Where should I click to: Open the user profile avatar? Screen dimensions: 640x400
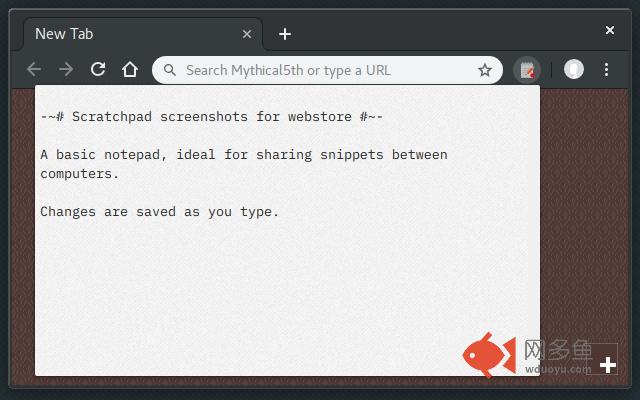click(573, 69)
